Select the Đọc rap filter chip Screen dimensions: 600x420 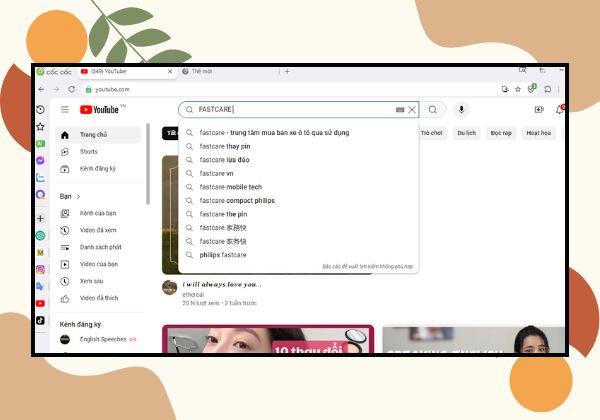click(501, 133)
